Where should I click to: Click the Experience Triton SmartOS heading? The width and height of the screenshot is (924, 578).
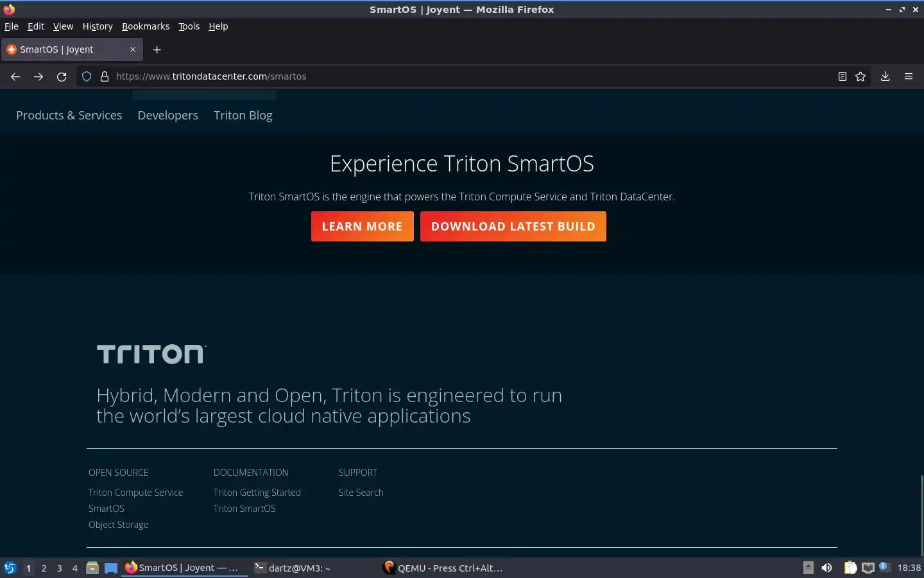tap(462, 164)
